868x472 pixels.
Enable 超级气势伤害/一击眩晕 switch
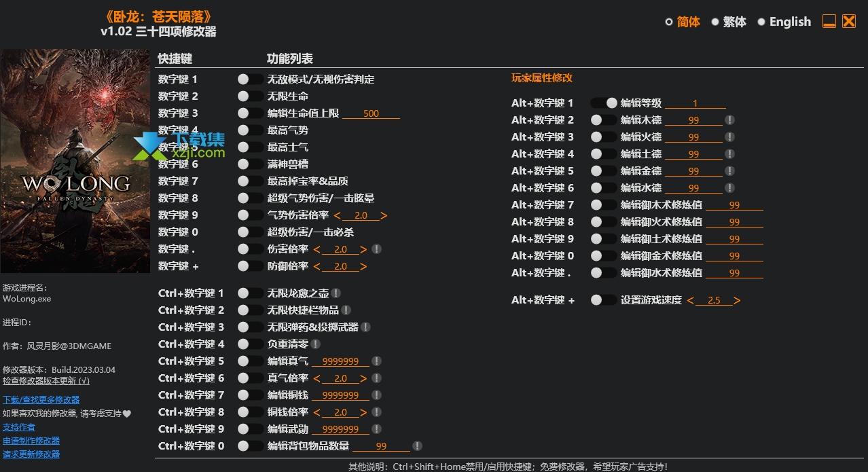click(x=251, y=198)
